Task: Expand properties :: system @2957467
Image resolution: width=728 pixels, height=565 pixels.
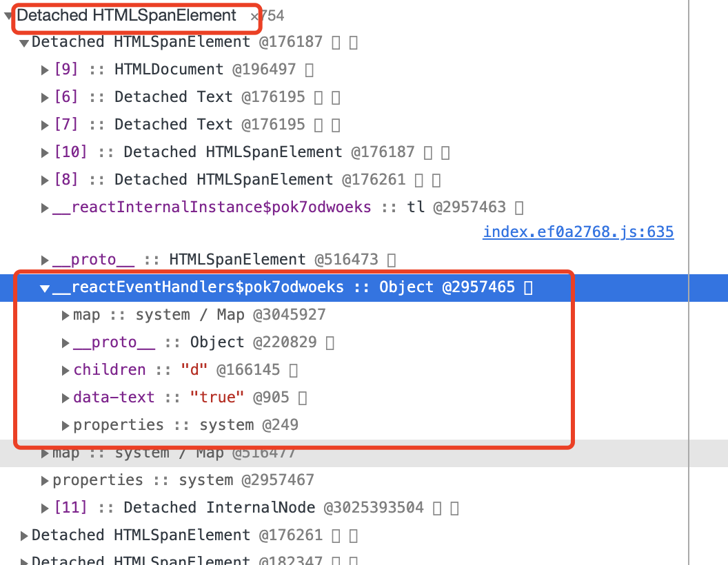Action: 44,480
